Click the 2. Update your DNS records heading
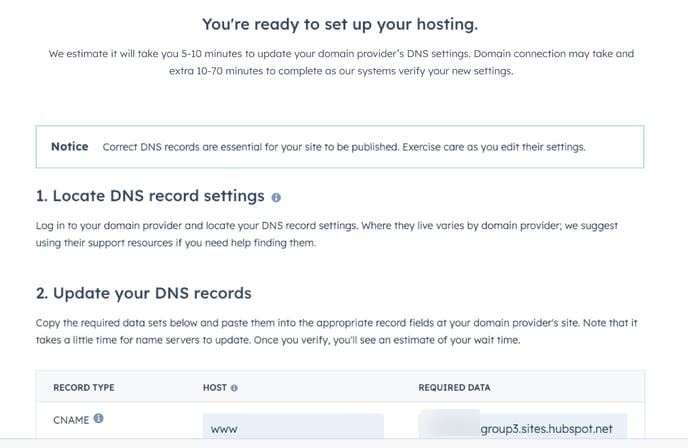The height and width of the screenshot is (448, 688). tap(143, 293)
